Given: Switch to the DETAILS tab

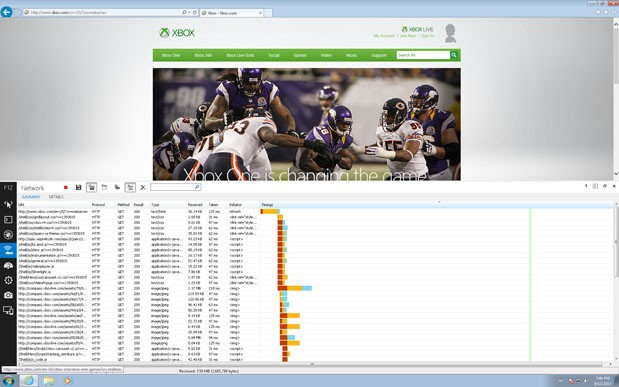Looking at the screenshot, I should (56, 197).
